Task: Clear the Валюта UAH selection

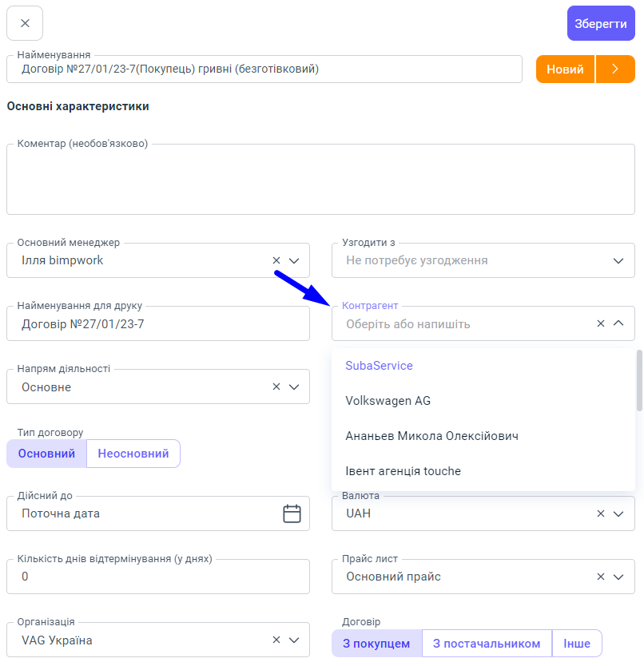Action: [601, 513]
